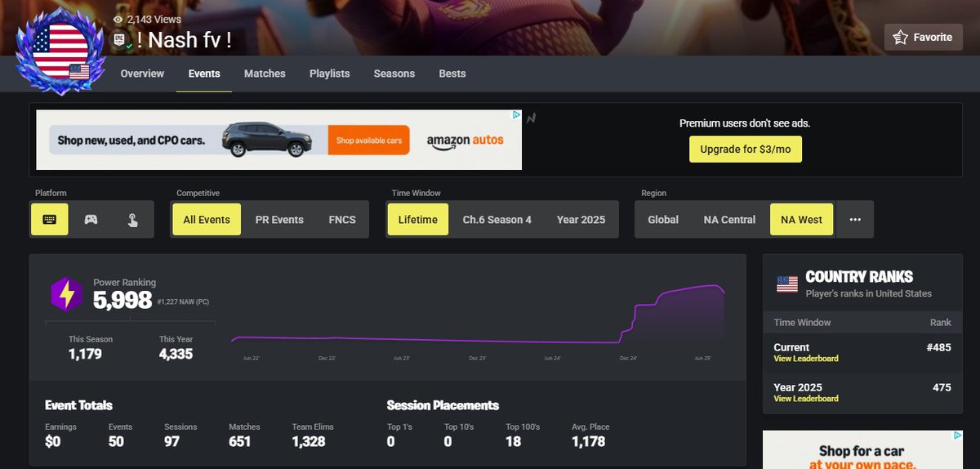Select touch platform icon
The image size is (980, 469).
coord(131,220)
